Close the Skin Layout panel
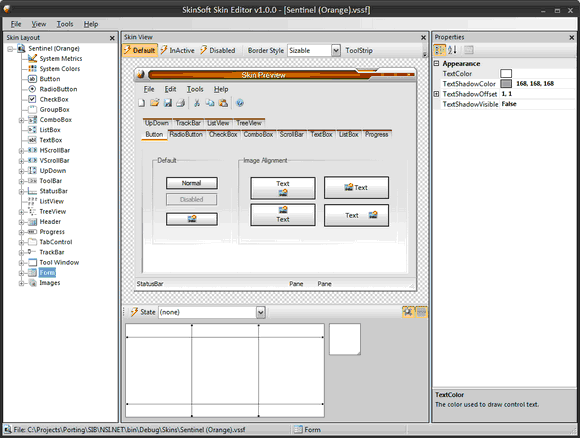Image resolution: width=580 pixels, height=438 pixels. tap(112, 38)
